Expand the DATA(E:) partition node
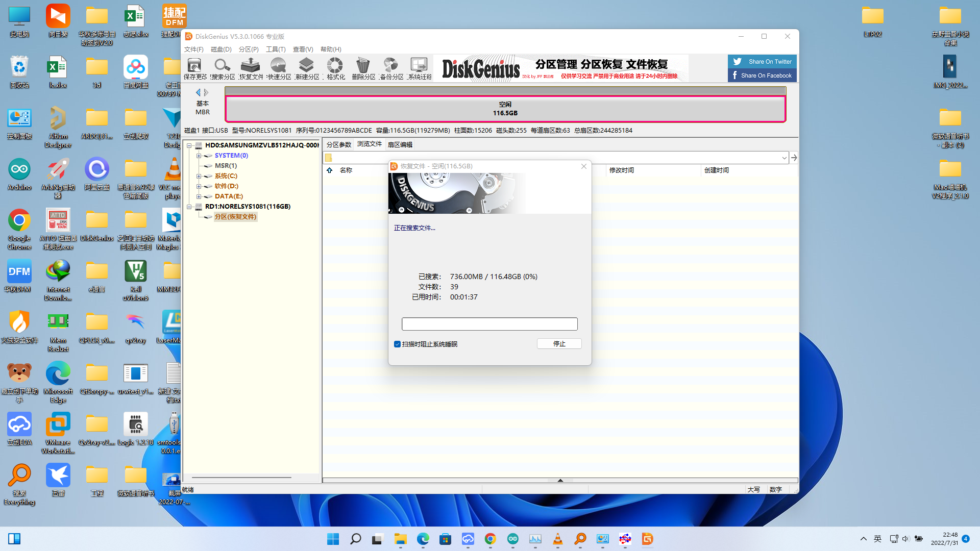Screen dimensions: 980x551 coord(199,196)
